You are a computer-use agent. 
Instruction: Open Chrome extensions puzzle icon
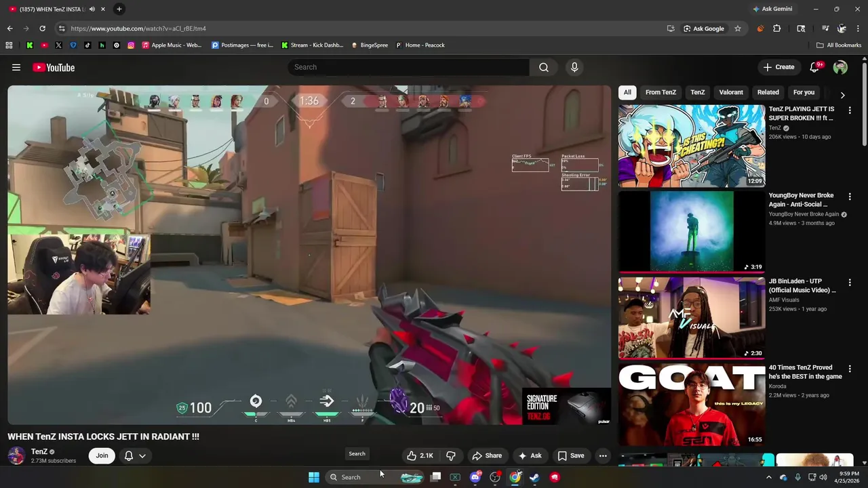777,28
